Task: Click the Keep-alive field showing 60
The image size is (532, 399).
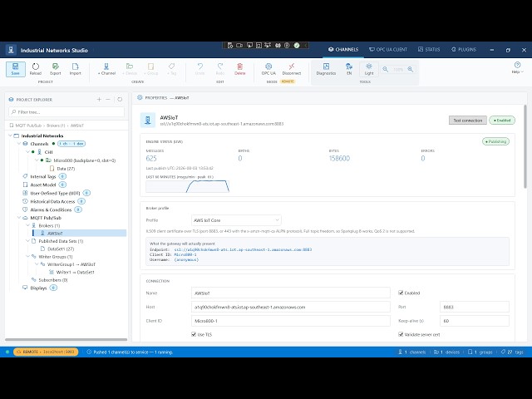Action: tap(475, 321)
